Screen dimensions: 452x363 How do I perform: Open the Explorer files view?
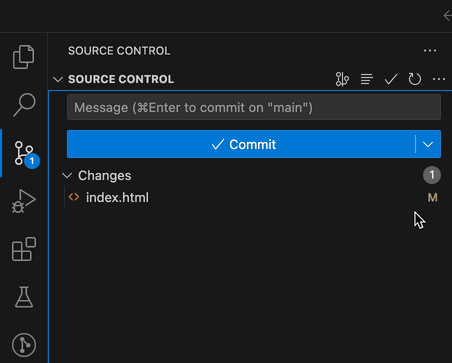pos(23,57)
